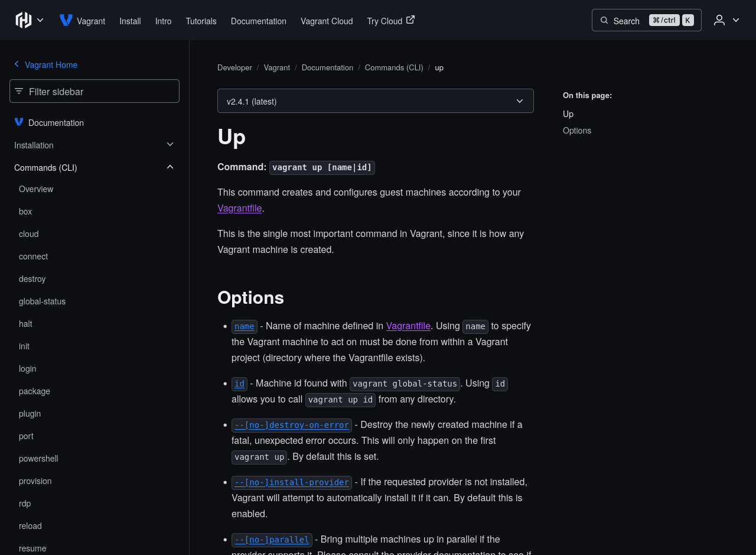Follow the Vagrantfile link in intro paragraph
The image size is (756, 555).
click(x=239, y=208)
